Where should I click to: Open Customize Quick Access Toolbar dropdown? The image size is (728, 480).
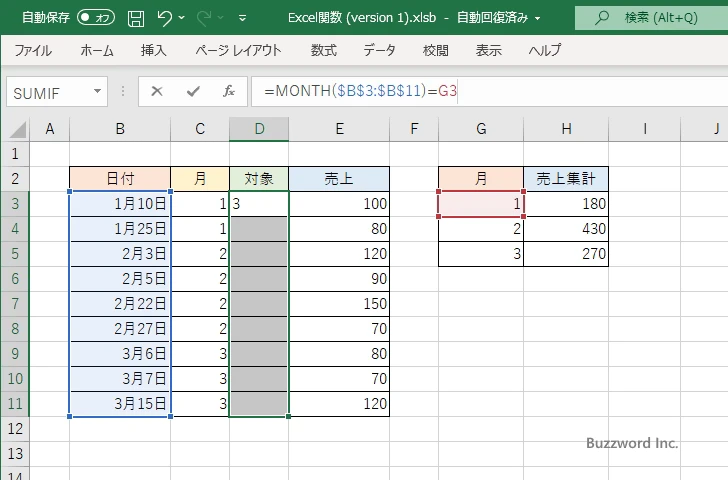pos(243,17)
